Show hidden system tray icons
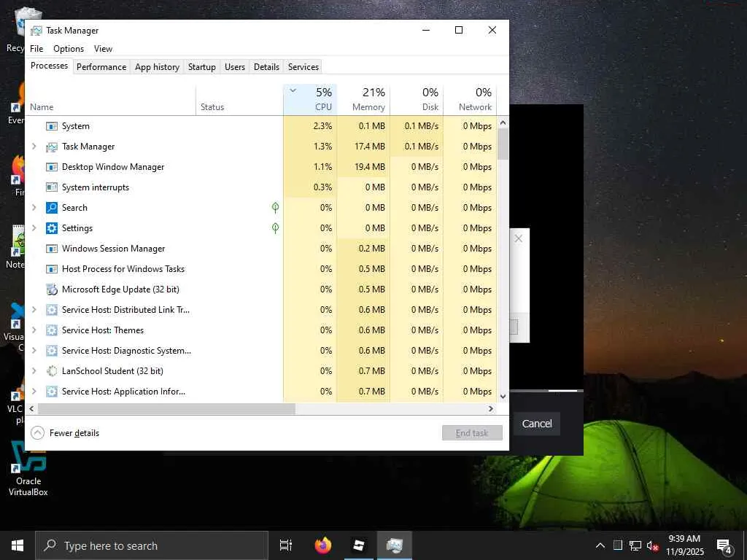Viewport: 747px width, 560px height. pyautogui.click(x=600, y=545)
